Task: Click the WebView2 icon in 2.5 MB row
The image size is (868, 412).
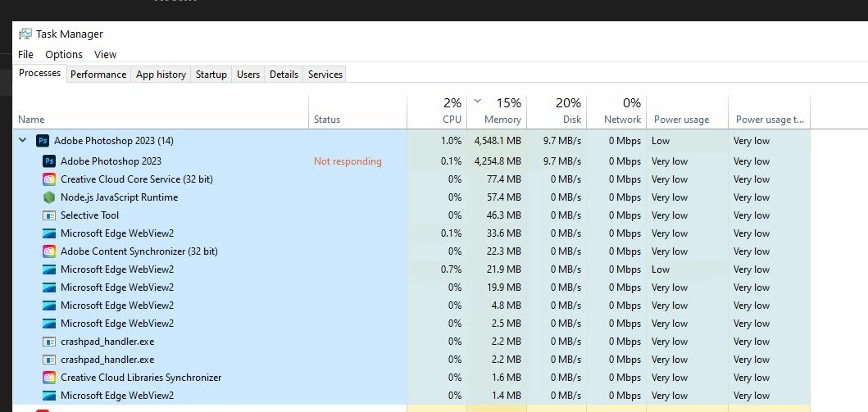Action: [x=49, y=324]
